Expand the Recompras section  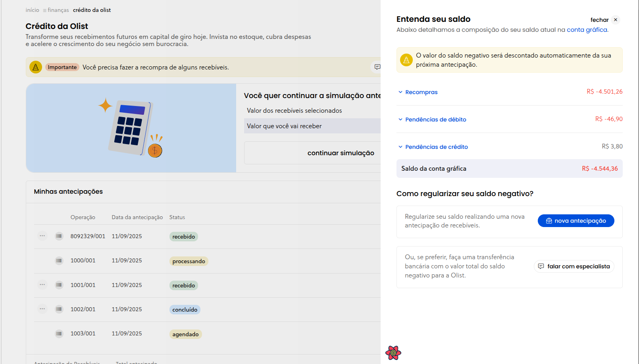click(418, 92)
